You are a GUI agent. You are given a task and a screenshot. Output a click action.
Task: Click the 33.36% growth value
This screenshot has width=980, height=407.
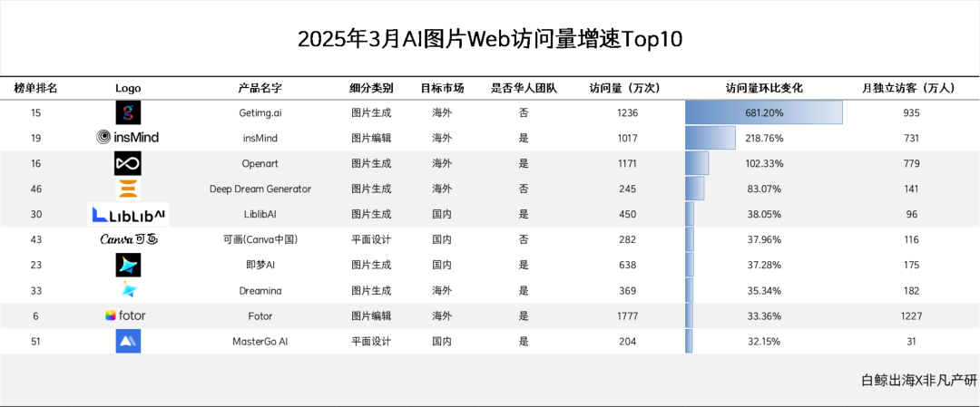pyautogui.click(x=763, y=315)
